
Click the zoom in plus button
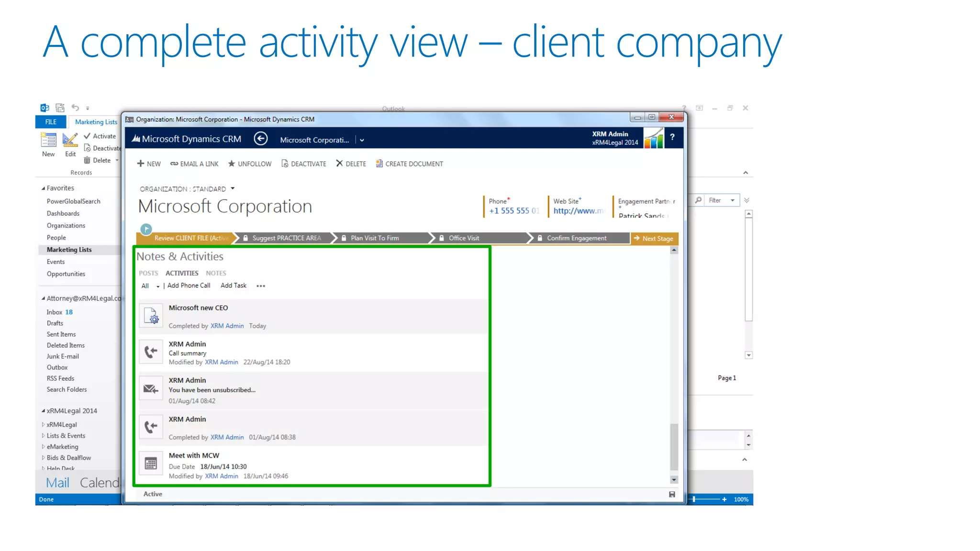tap(724, 499)
